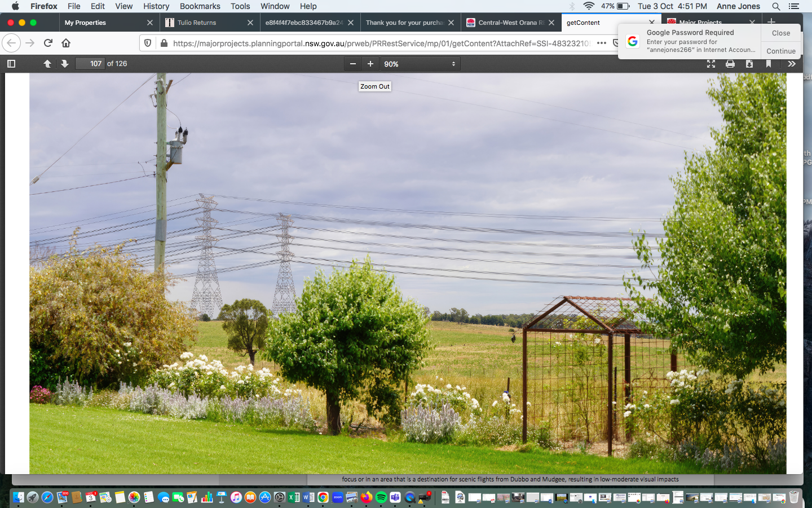
Task: Switch to PDF presentation mode
Action: (x=711, y=64)
